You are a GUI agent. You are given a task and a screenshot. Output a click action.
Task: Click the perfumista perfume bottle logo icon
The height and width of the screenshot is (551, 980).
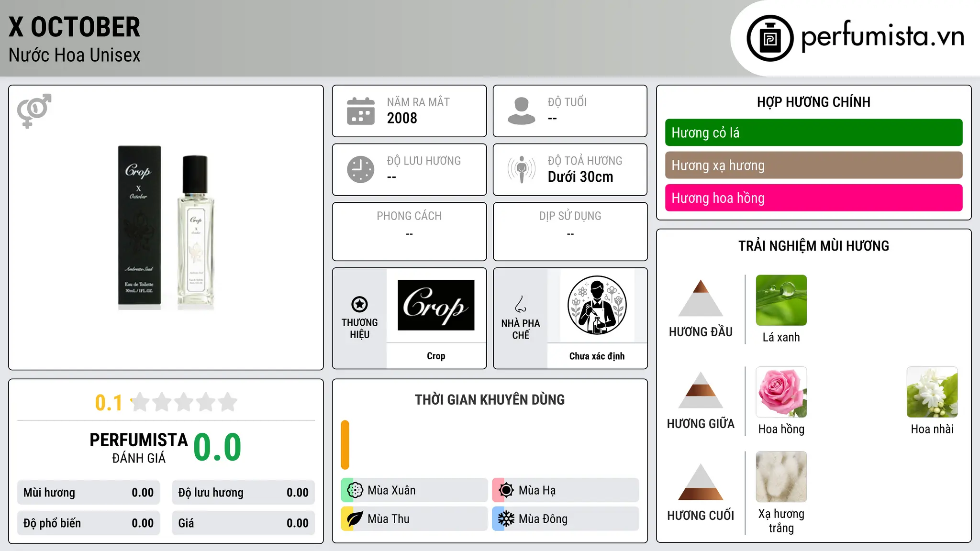770,38
